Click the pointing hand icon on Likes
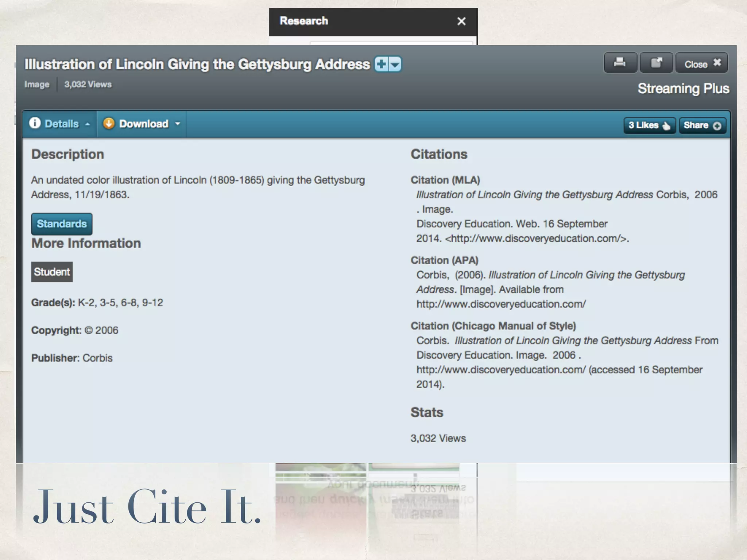 (x=666, y=126)
